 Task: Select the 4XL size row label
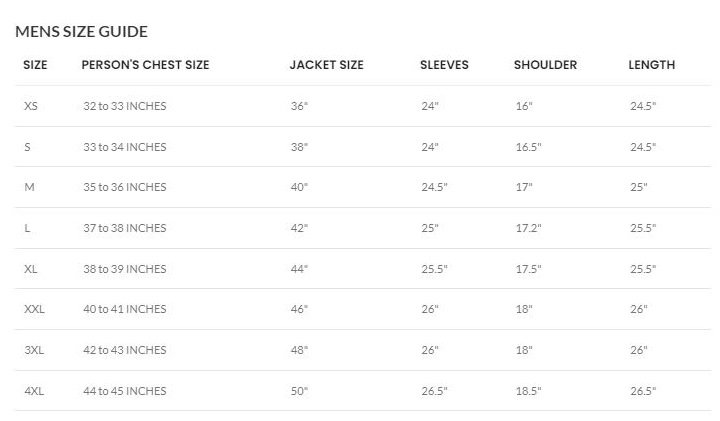33,391
